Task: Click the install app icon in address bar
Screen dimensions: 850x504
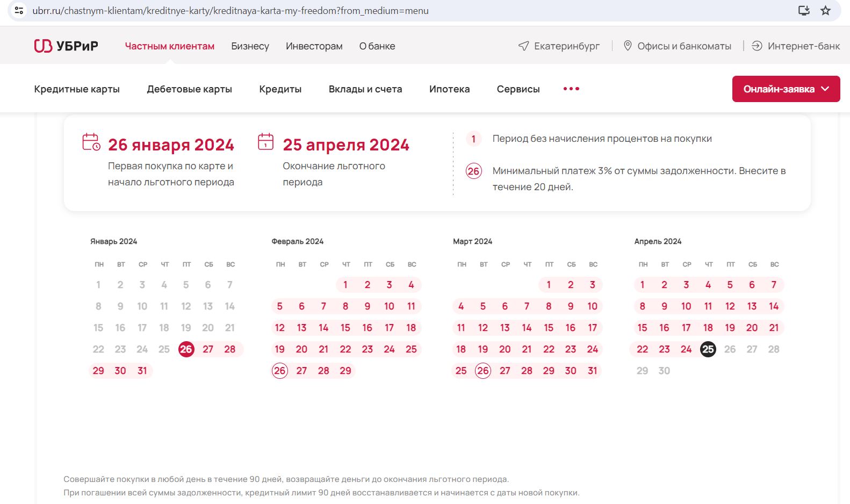Action: pos(804,10)
